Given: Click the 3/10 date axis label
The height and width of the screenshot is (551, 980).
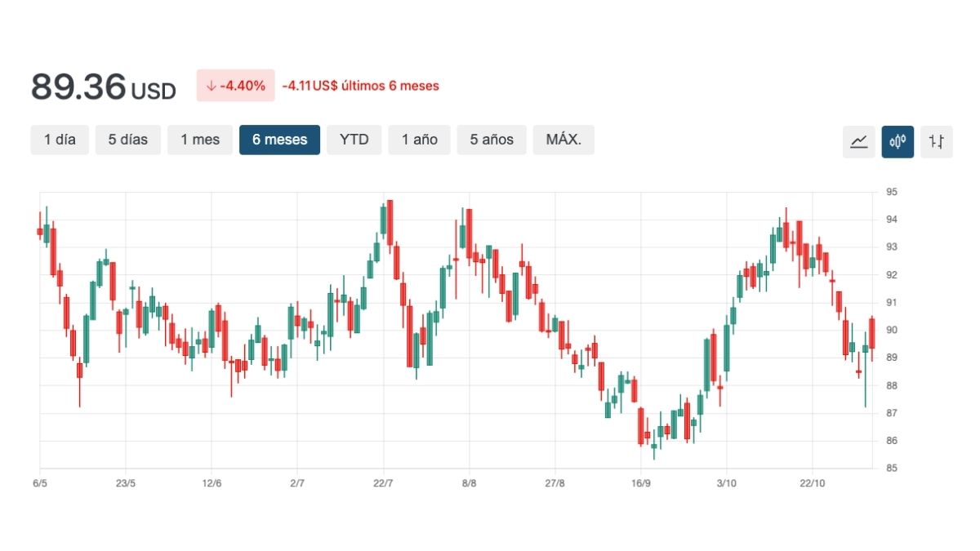Looking at the screenshot, I should click(x=726, y=483).
